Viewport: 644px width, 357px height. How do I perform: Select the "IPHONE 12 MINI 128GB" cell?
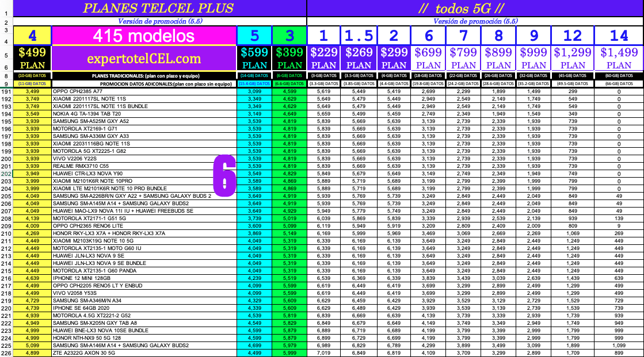click(144, 278)
